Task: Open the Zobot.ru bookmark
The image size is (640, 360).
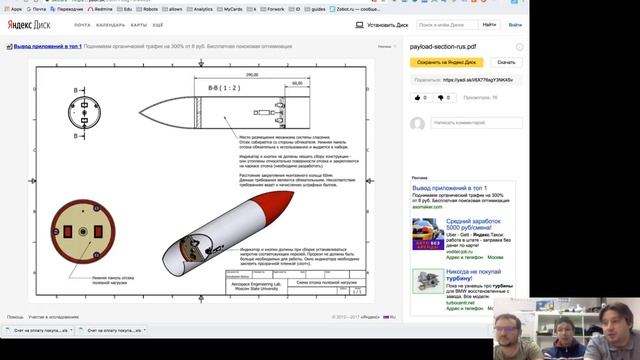Action: coord(355,9)
